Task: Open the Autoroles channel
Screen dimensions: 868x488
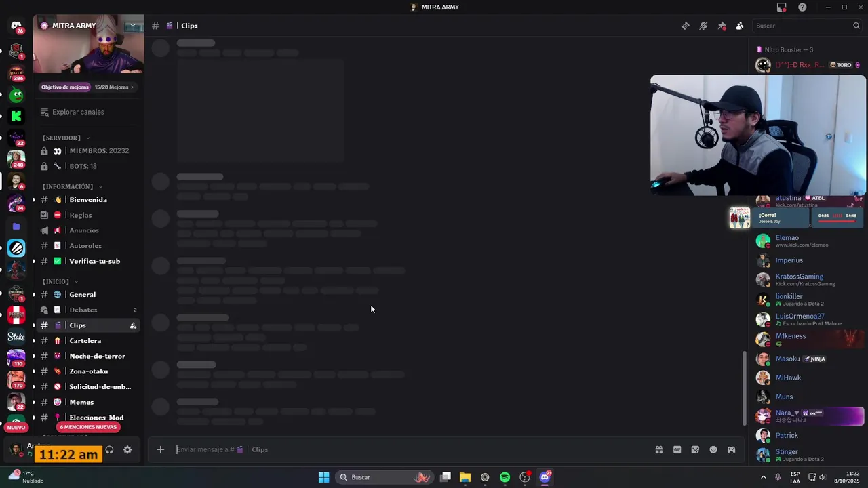Action: [88, 245]
